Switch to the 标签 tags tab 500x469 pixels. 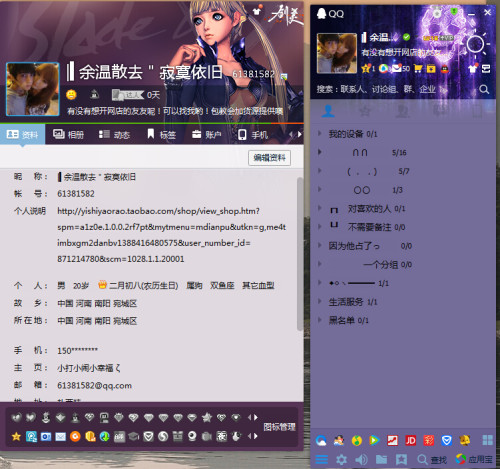pyautogui.click(x=162, y=135)
